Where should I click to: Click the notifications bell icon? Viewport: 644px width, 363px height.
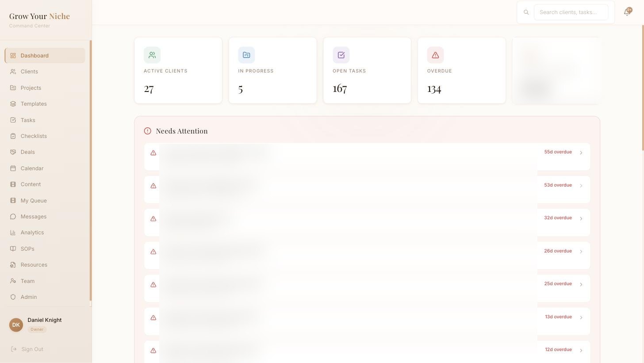tap(627, 12)
